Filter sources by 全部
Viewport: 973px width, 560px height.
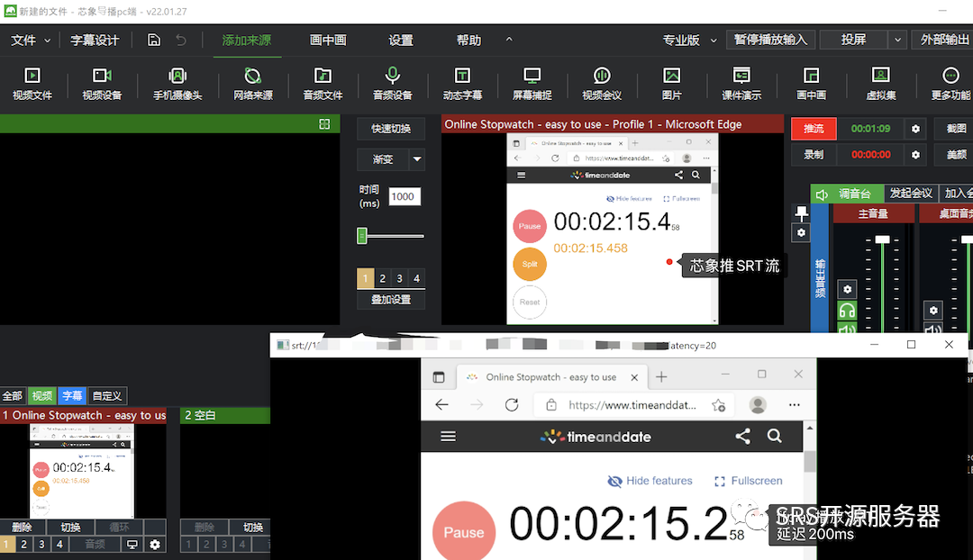pos(13,395)
